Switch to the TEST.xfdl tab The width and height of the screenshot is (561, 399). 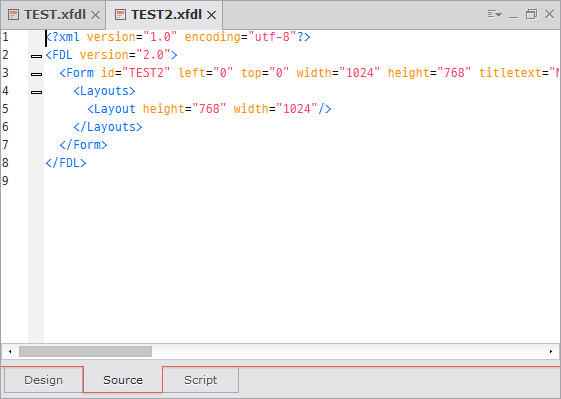pyautogui.click(x=55, y=15)
